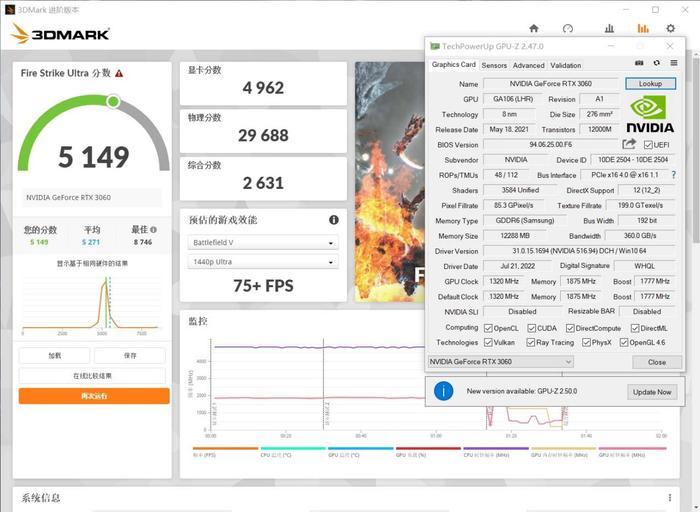Open system info three-dot menu
Viewport: 700px width, 512px height.
point(670,498)
